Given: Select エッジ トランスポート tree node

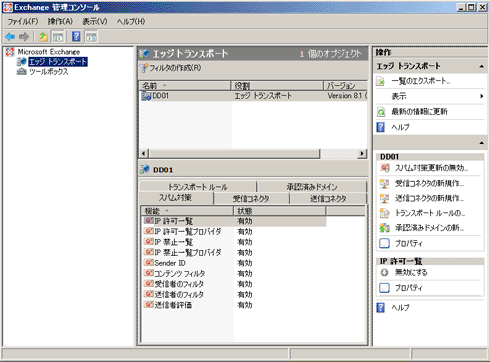Looking at the screenshot, I should (58, 62).
